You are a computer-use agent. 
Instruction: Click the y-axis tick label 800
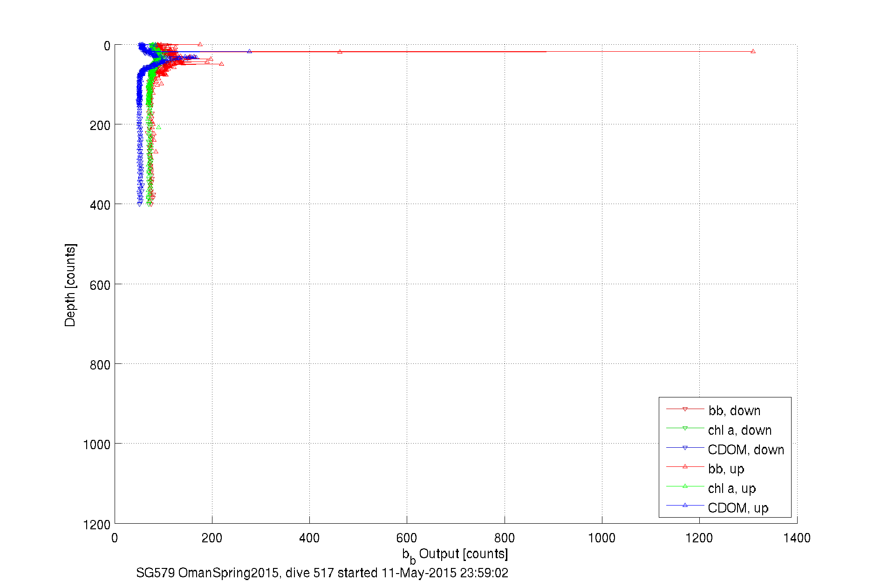click(x=100, y=365)
